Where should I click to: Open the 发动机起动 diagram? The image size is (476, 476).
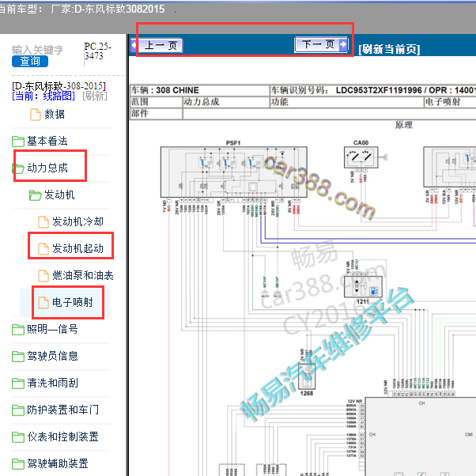tap(77, 248)
